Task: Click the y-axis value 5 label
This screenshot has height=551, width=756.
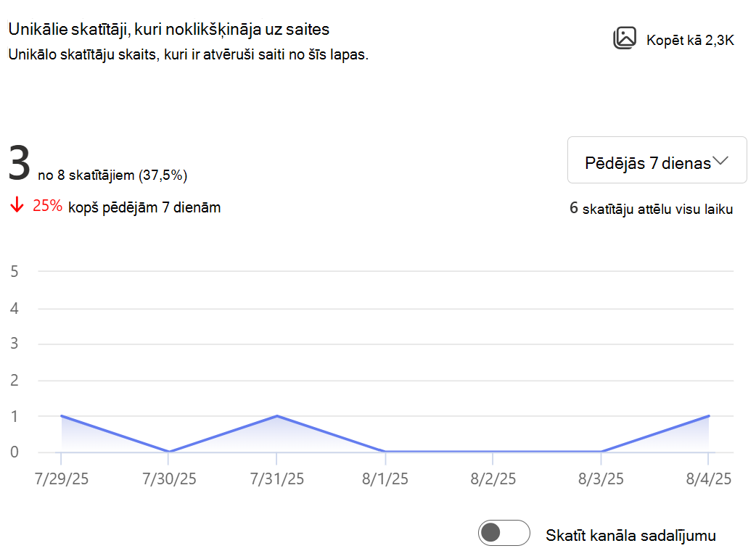Action: [15, 272]
